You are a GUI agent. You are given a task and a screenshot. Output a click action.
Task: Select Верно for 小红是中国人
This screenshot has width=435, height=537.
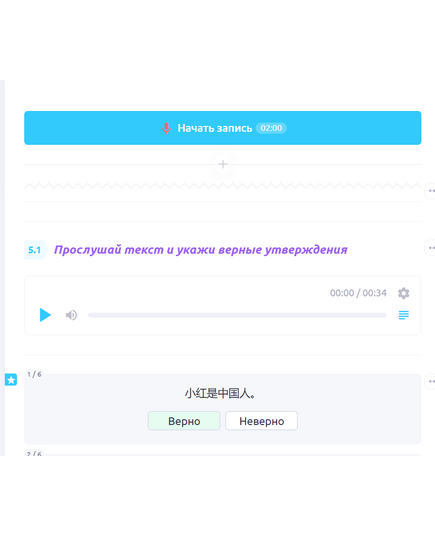[x=184, y=421]
